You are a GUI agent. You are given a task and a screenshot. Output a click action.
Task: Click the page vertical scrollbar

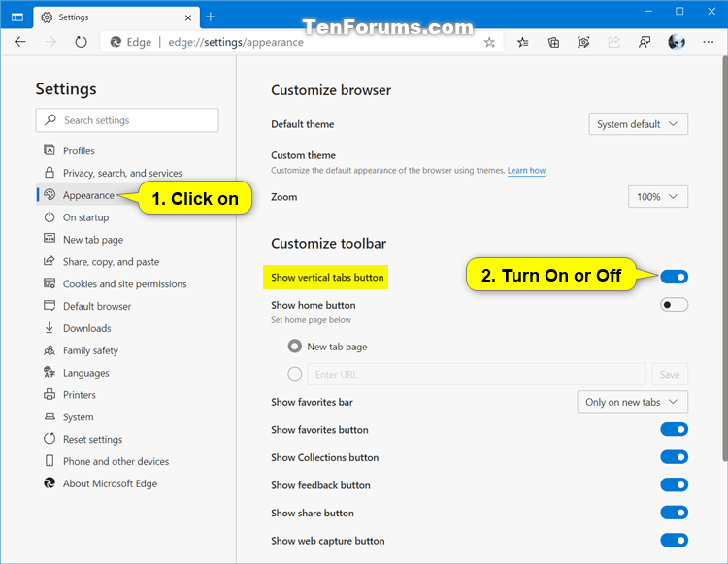[725, 258]
